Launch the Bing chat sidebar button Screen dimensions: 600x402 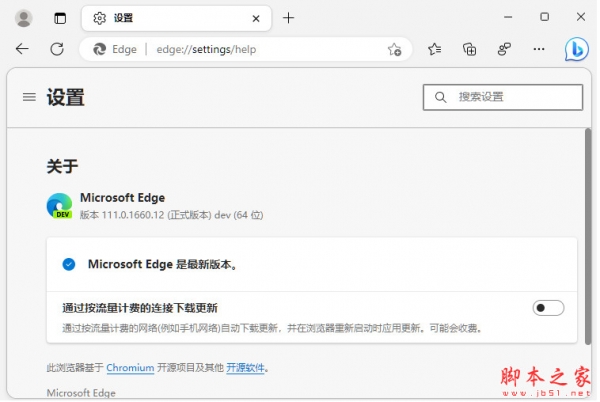[577, 49]
